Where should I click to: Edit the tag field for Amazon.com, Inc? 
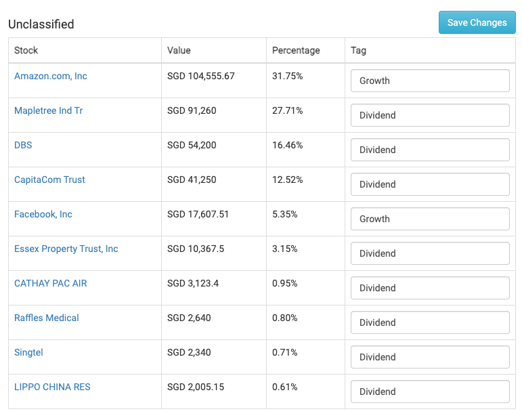[430, 81]
